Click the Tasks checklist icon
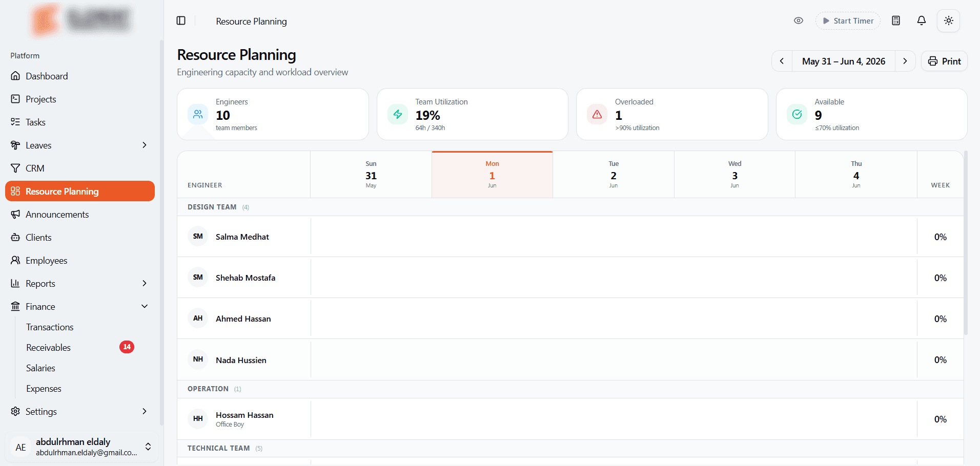The width and height of the screenshot is (980, 466). tap(15, 122)
